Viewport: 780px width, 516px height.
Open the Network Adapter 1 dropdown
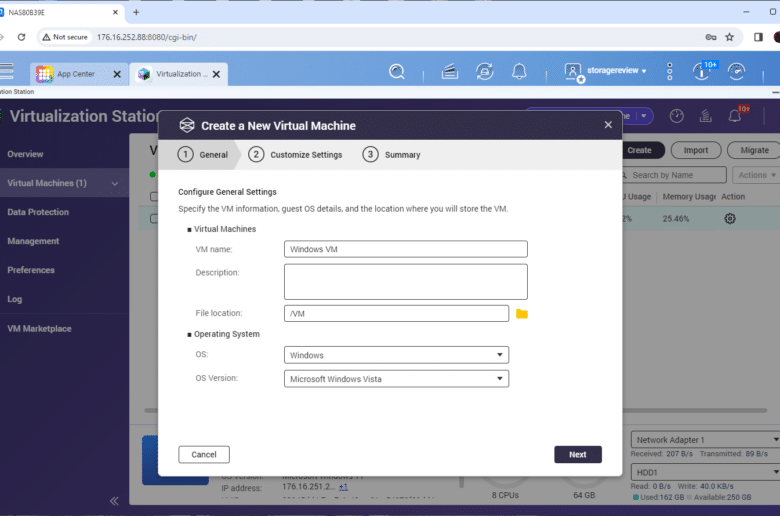(x=705, y=440)
